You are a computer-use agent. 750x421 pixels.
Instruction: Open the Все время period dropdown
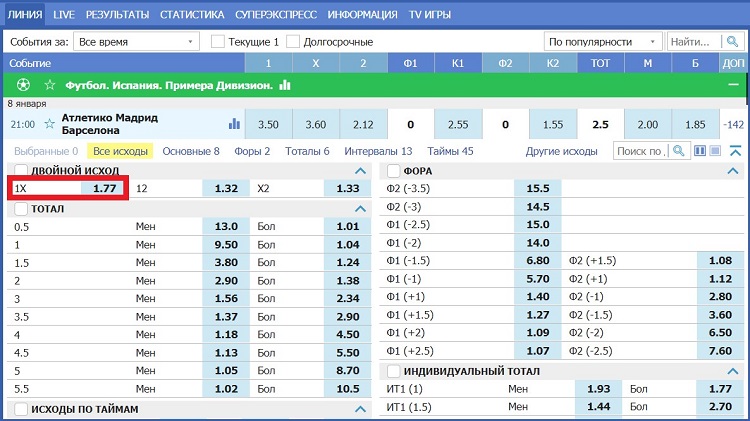click(x=135, y=42)
